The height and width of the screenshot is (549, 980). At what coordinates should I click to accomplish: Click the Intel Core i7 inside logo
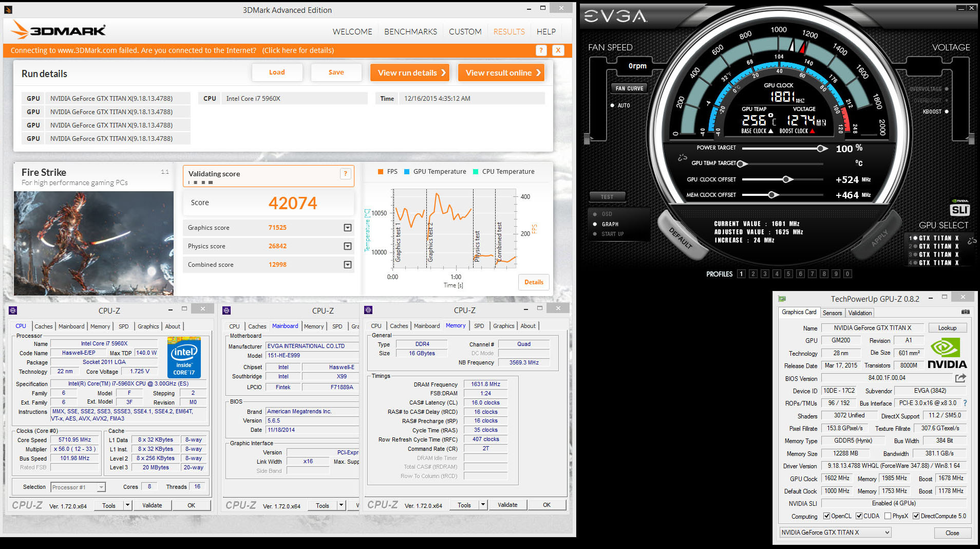pyautogui.click(x=184, y=358)
